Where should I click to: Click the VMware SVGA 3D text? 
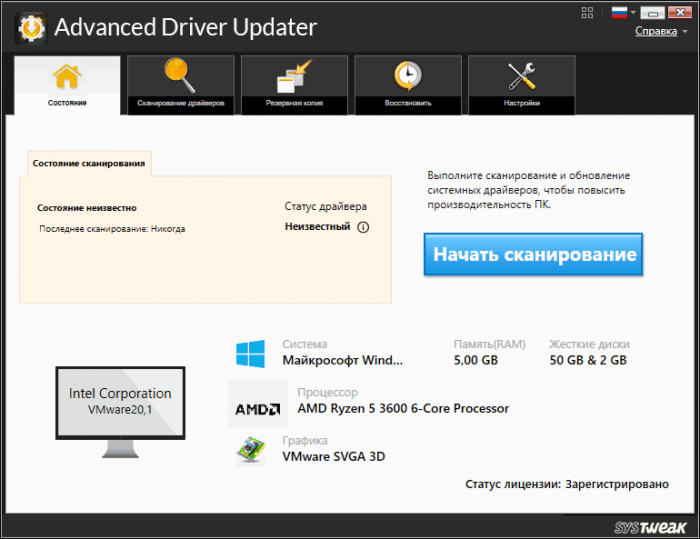click(333, 456)
